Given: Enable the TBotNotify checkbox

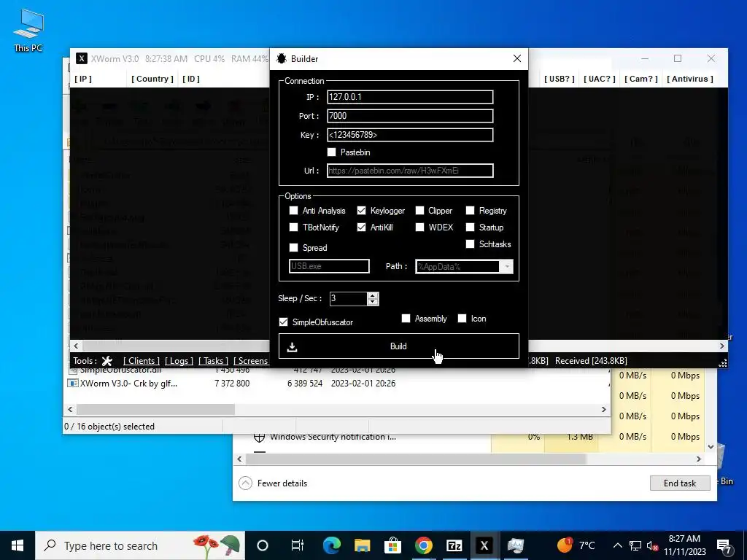Looking at the screenshot, I should coord(293,227).
